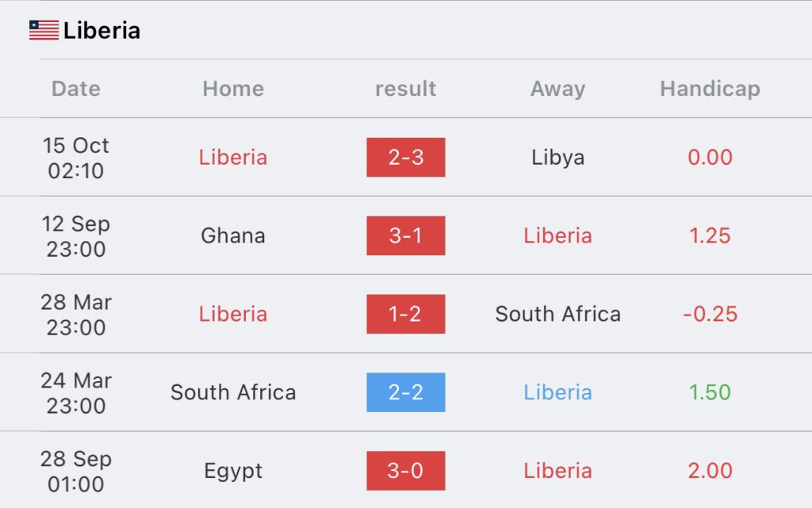Select the Date column header

click(76, 89)
